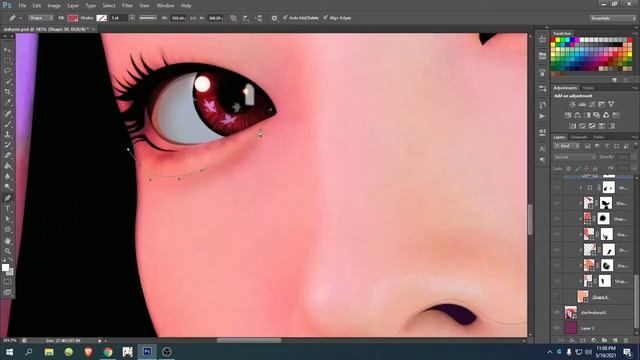
Task: Open the Image menu
Action: (54, 6)
